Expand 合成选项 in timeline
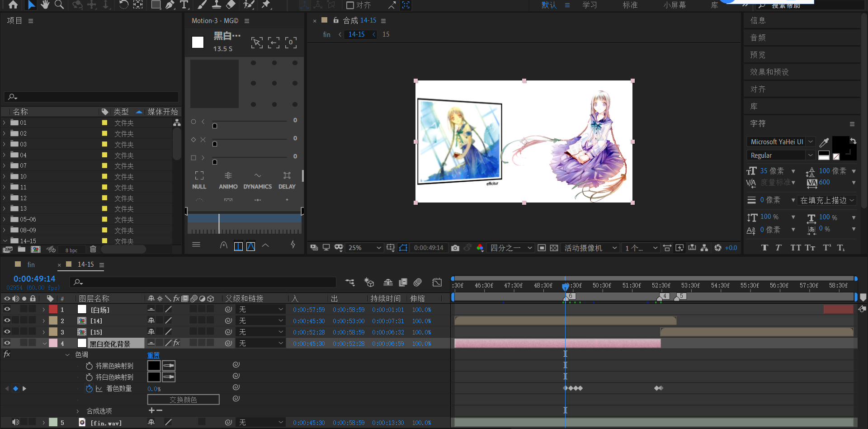This screenshot has width=868, height=429. pyautogui.click(x=77, y=411)
